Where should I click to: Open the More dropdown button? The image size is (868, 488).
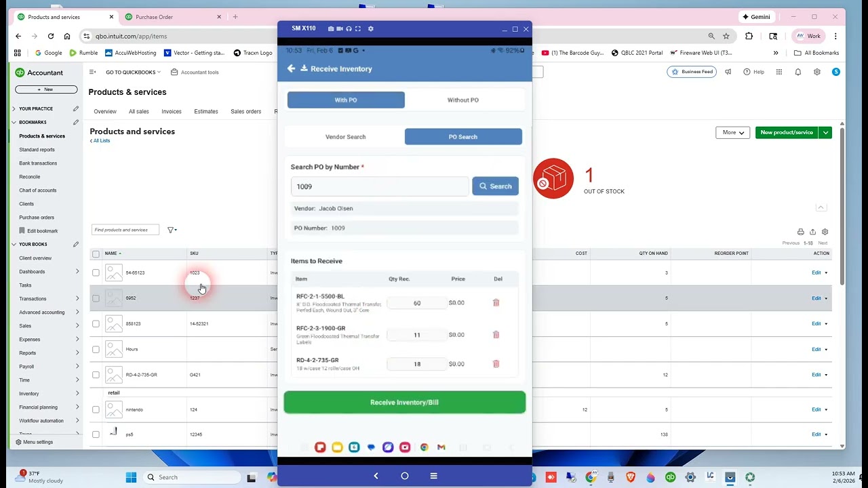coord(732,132)
